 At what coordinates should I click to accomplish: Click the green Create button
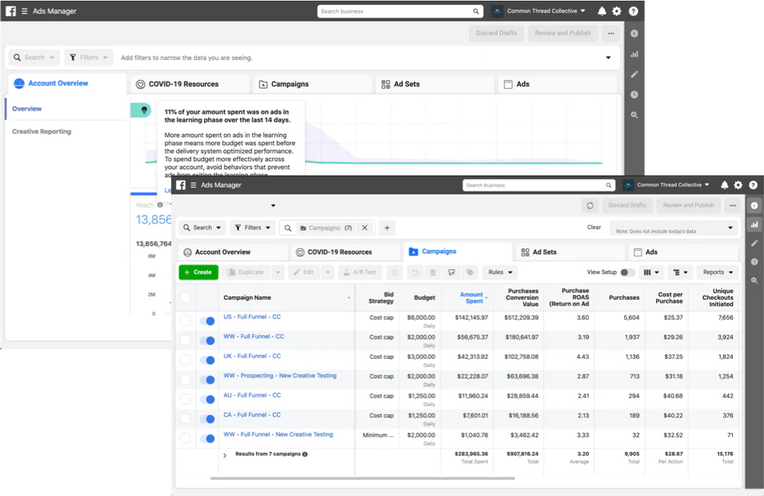pyautogui.click(x=198, y=272)
